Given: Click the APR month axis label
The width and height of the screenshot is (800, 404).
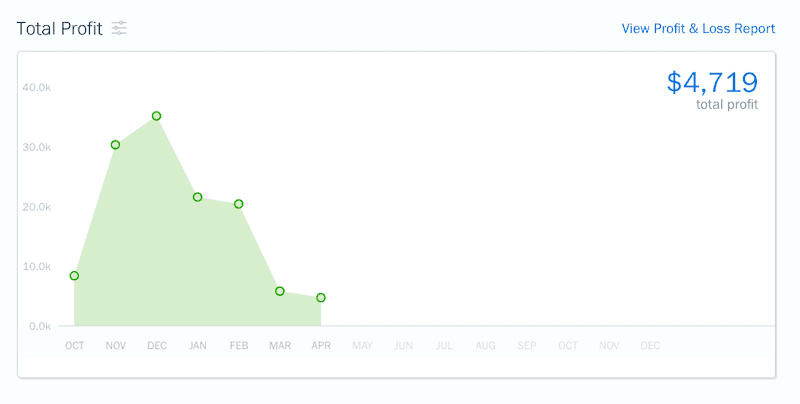Looking at the screenshot, I should point(321,346).
